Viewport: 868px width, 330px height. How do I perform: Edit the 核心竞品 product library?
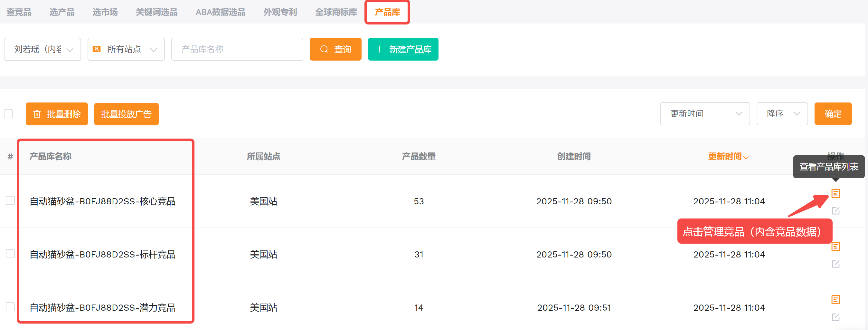tap(835, 211)
